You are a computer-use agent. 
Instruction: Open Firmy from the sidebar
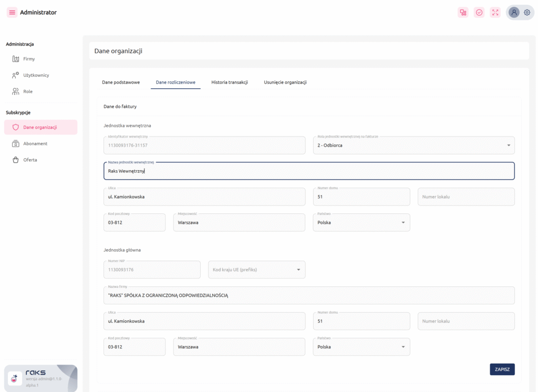[29, 59]
